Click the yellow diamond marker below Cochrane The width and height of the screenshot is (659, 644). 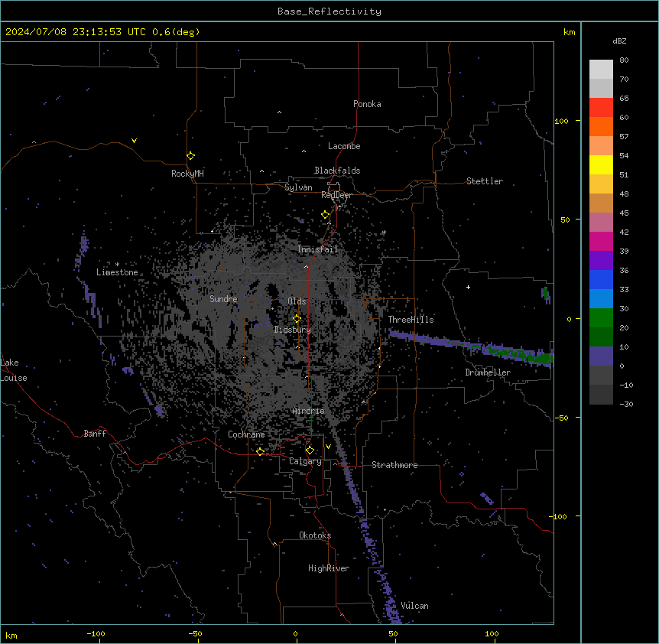pos(261,452)
